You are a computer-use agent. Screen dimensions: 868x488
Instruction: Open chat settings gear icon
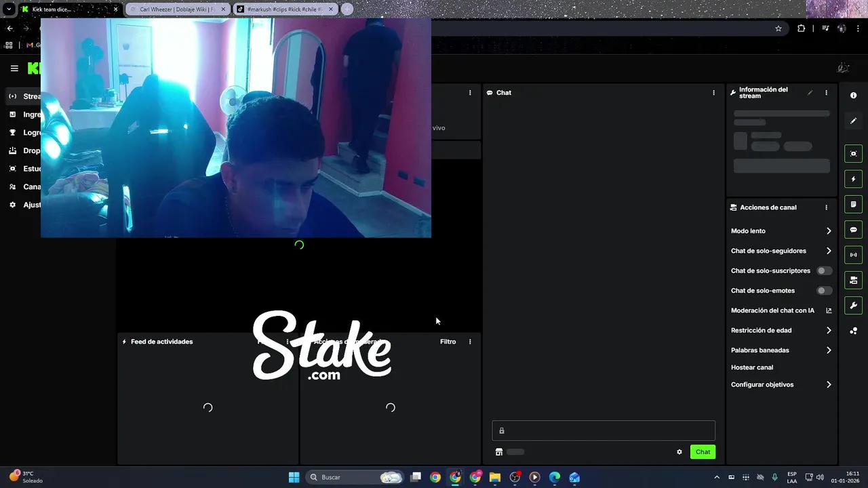click(x=679, y=452)
